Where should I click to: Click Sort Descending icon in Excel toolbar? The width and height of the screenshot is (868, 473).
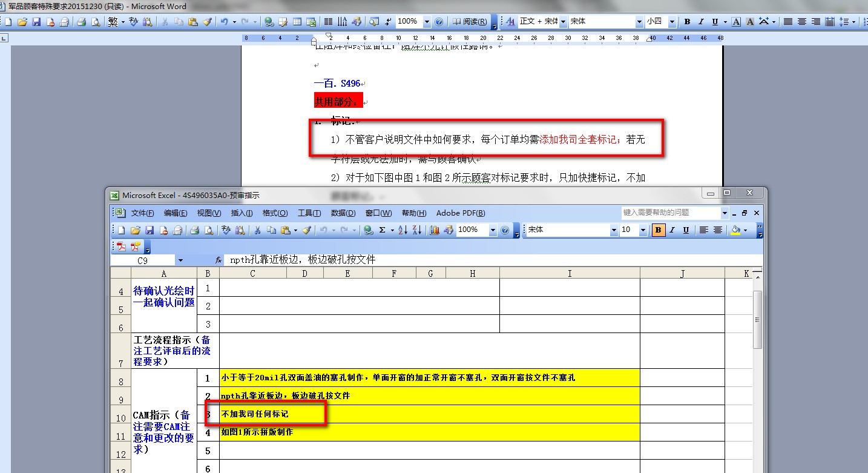tap(416, 230)
